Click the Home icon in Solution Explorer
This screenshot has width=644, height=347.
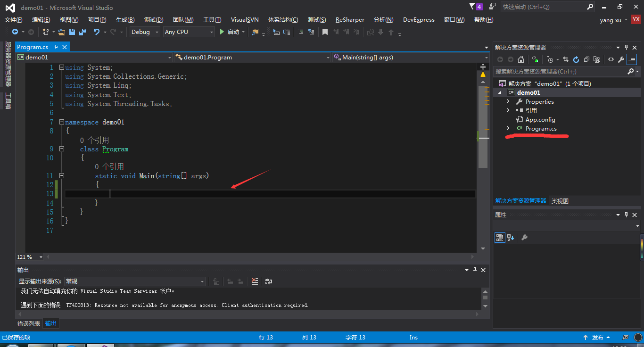pyautogui.click(x=521, y=59)
